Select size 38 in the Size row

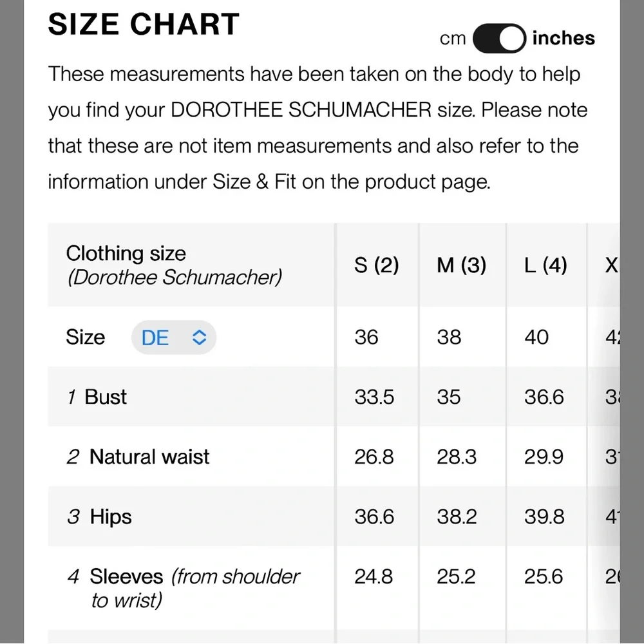click(x=449, y=337)
